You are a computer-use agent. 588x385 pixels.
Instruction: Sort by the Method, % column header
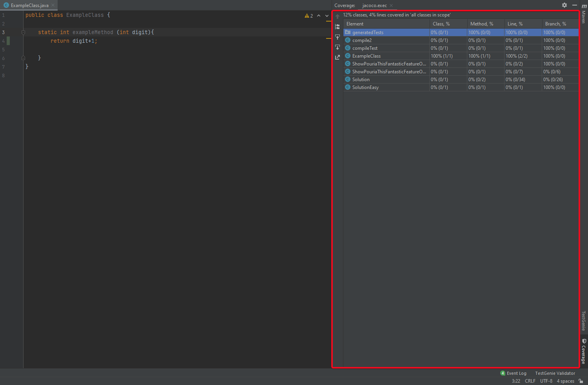pyautogui.click(x=486, y=24)
